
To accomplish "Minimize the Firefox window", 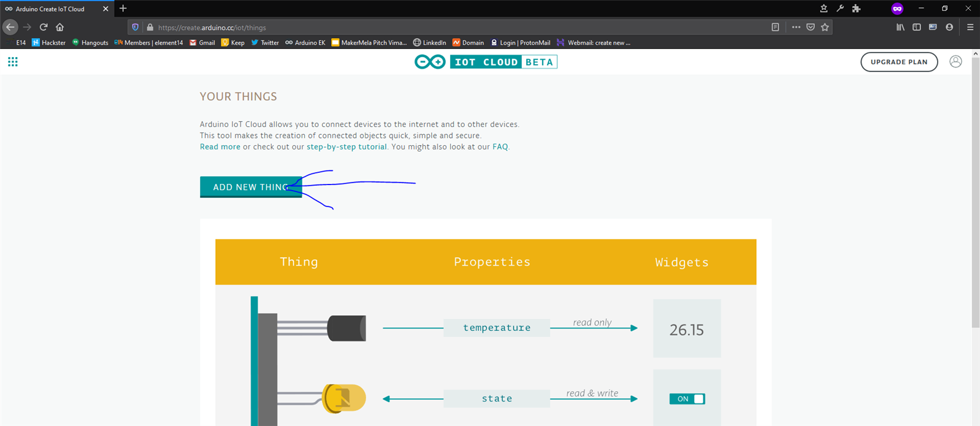I will 921,9.
